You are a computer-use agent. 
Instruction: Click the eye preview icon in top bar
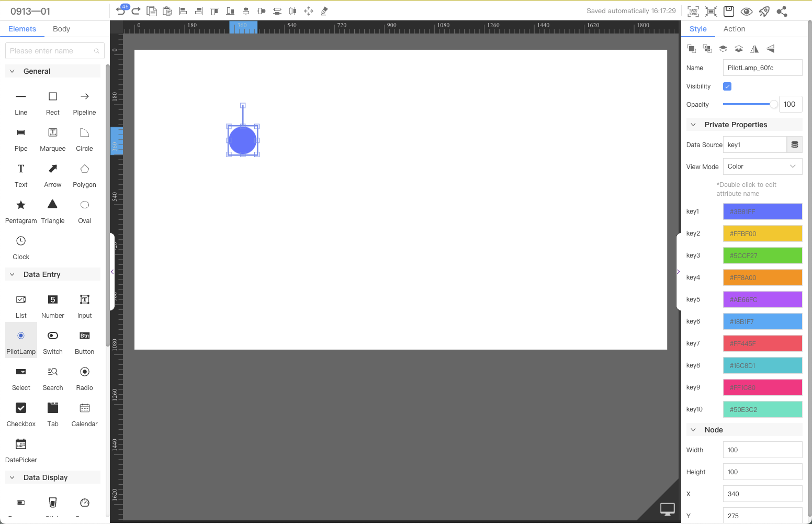tap(747, 11)
